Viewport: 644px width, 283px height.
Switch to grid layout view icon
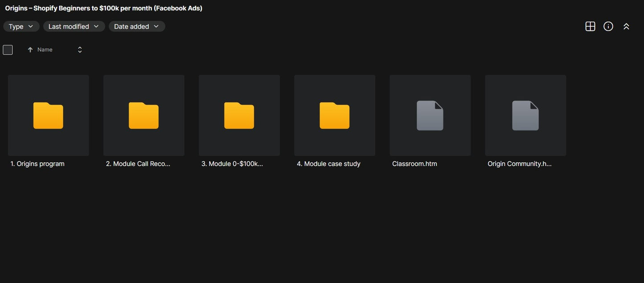click(590, 26)
